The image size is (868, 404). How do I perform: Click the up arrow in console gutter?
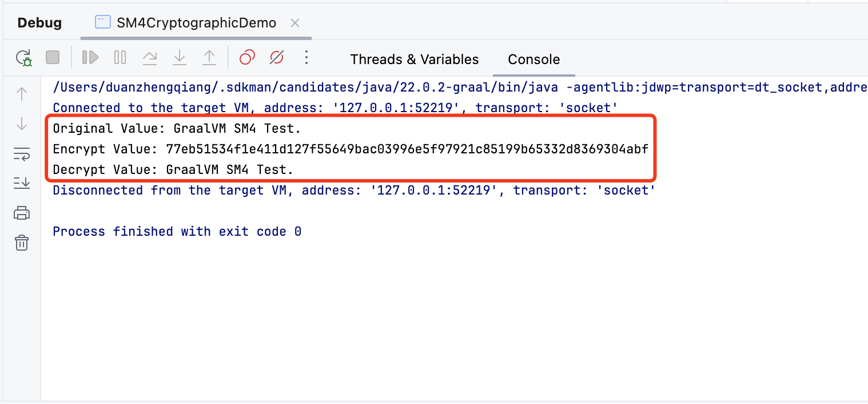point(22,94)
